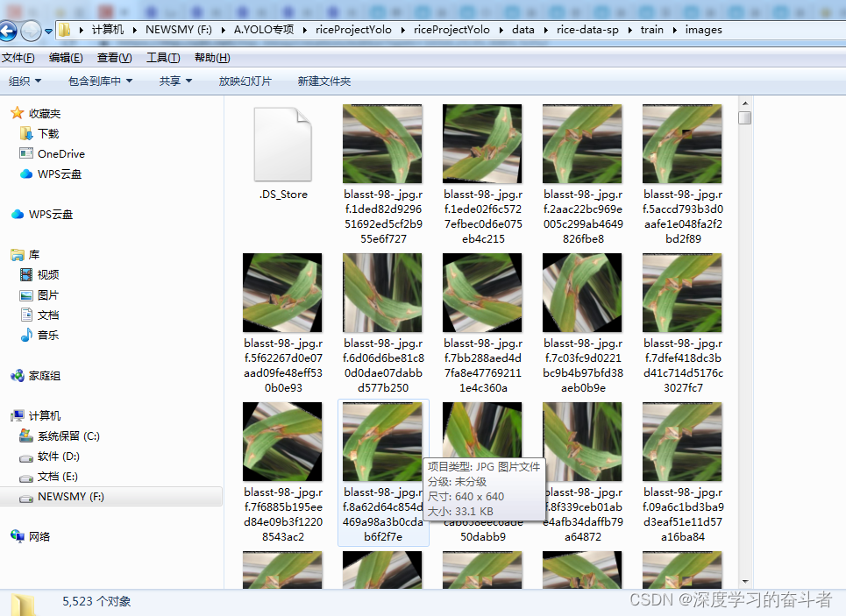Select image f.5f62267d0e07 thumbnail

coord(282,293)
